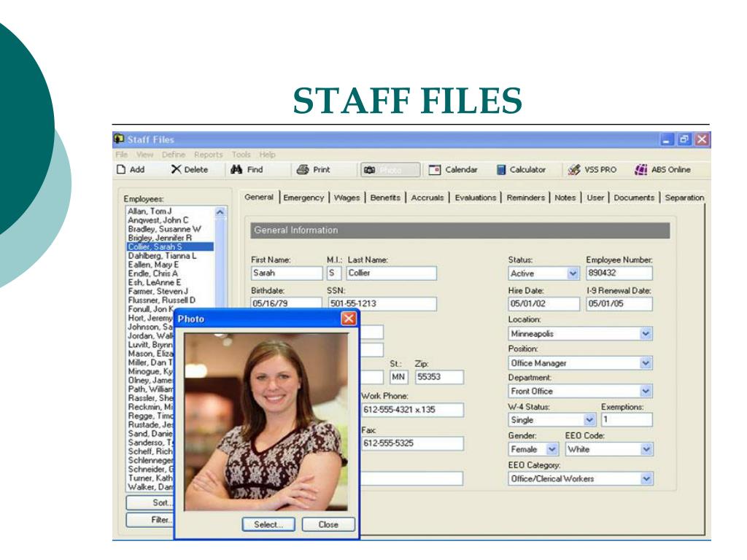Select the General tab
Screen dimensions: 747x560
[259, 197]
